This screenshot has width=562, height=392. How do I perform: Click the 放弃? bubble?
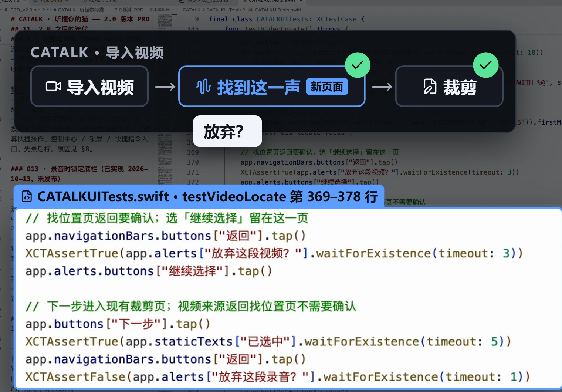click(227, 131)
